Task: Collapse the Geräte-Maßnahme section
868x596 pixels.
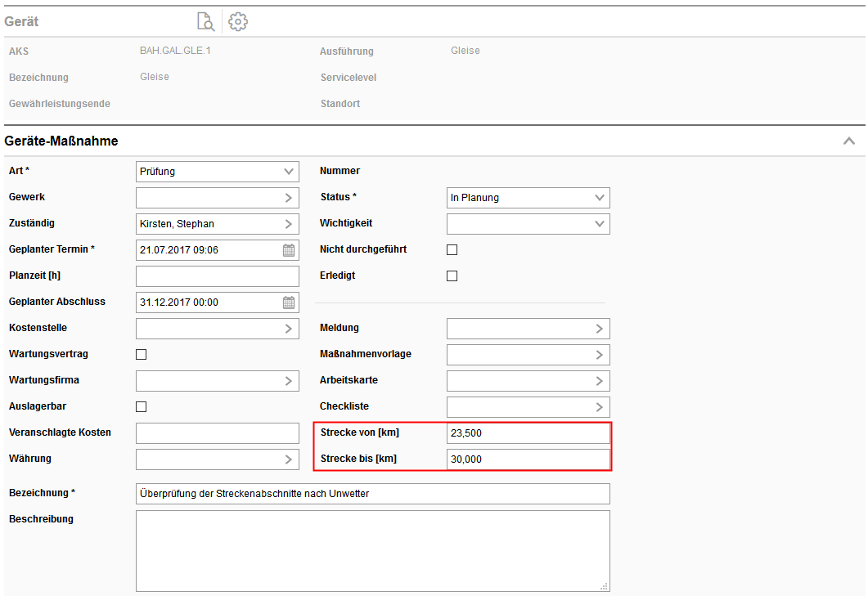Action: (849, 141)
